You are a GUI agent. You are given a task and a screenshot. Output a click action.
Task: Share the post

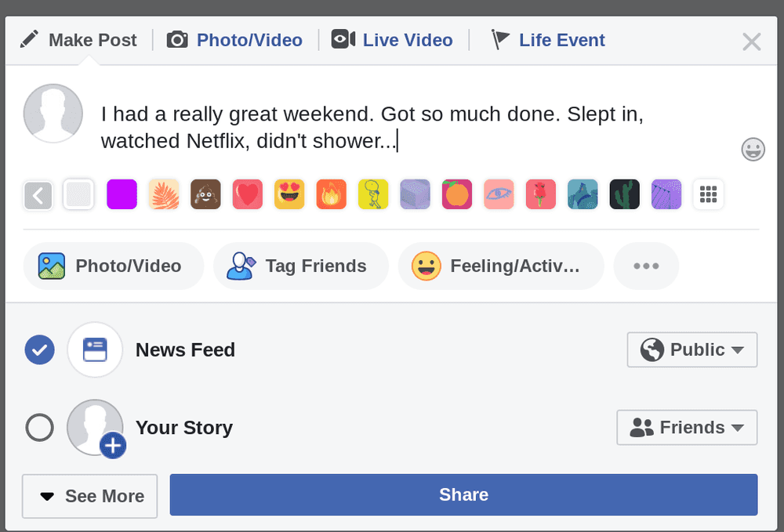[463, 494]
